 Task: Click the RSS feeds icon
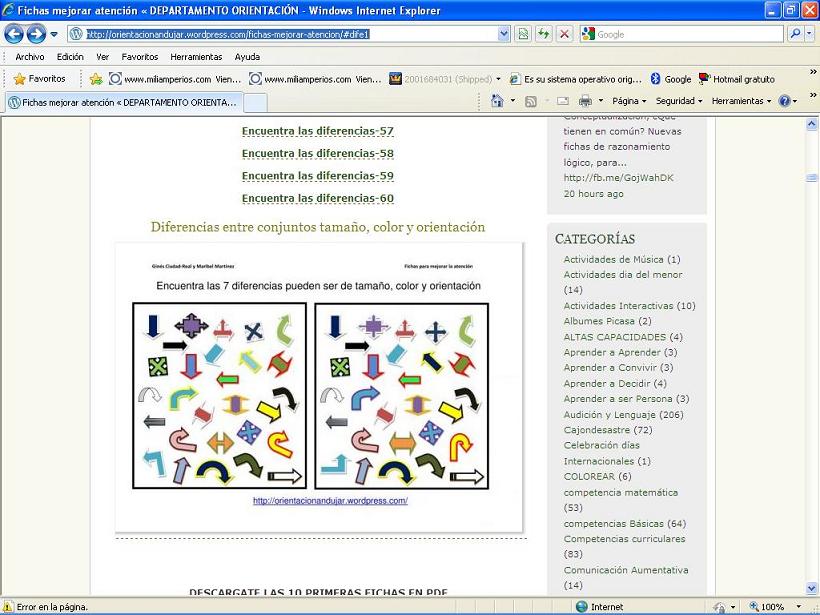(530, 101)
